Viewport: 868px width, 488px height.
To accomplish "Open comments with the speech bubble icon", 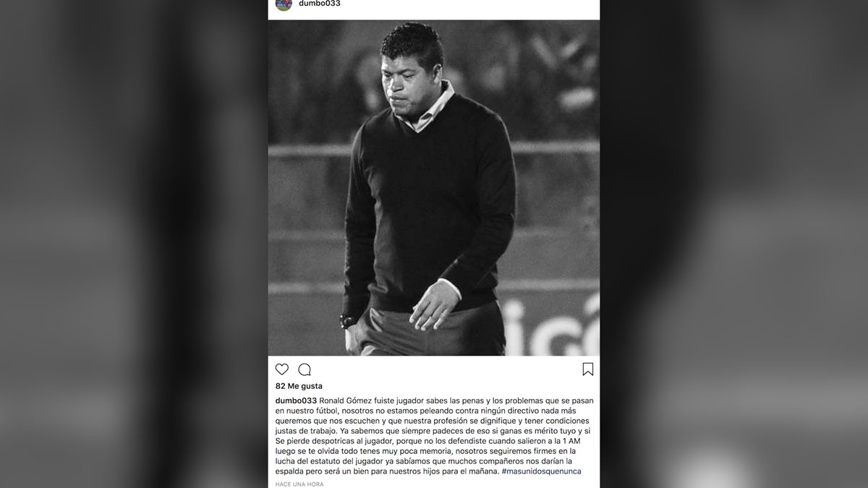I will click(305, 369).
